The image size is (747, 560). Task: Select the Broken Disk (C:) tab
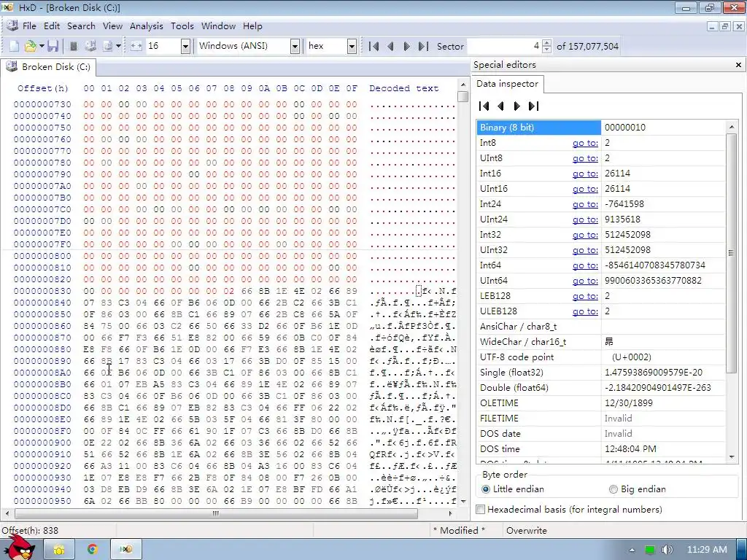point(48,67)
